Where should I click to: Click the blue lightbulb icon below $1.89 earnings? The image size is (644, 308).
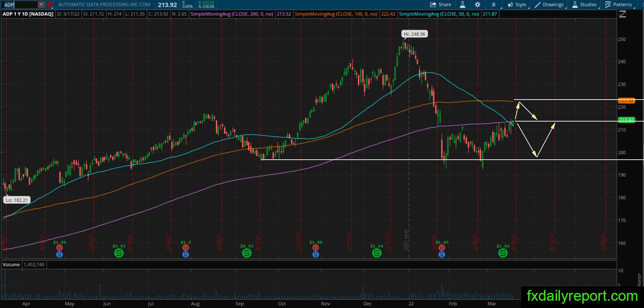[x=59, y=254]
